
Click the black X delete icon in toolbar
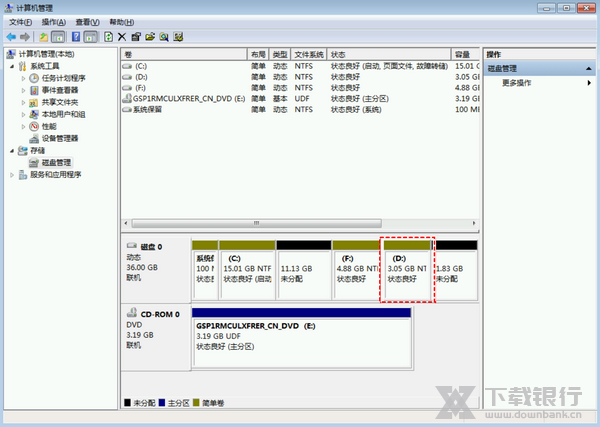click(x=122, y=37)
